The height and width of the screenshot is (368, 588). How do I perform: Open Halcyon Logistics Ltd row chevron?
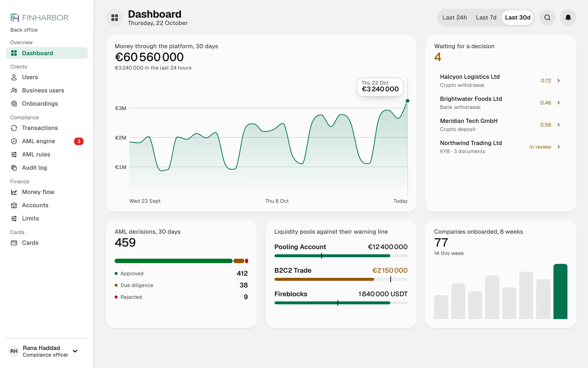[559, 80]
